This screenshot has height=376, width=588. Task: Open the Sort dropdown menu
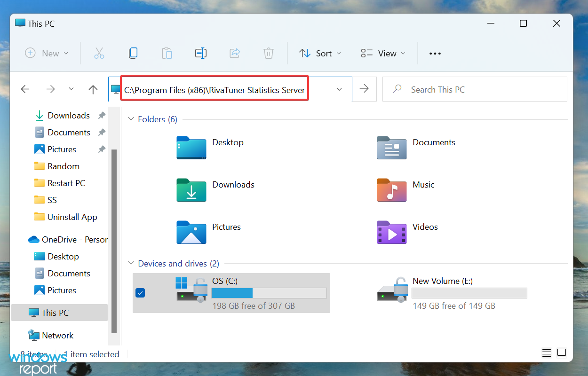[320, 54]
